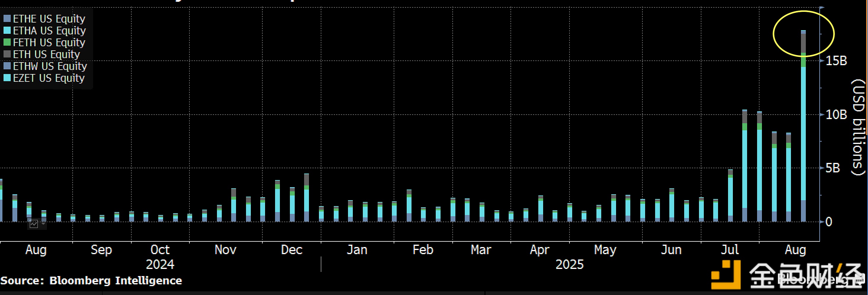Viewport: 868px width, 295px height.
Task: Click the orange Jinse Finance logo icon
Action: 725,275
